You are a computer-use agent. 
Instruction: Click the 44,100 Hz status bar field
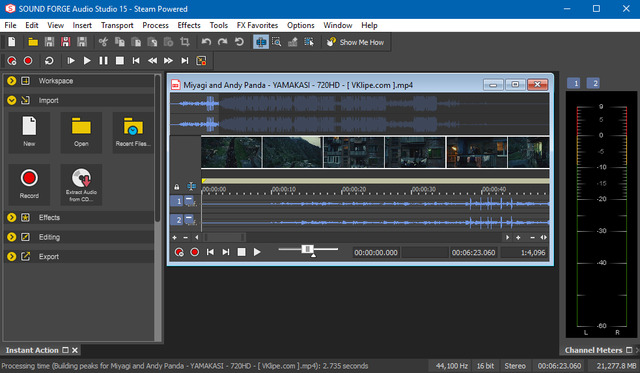coord(451,366)
